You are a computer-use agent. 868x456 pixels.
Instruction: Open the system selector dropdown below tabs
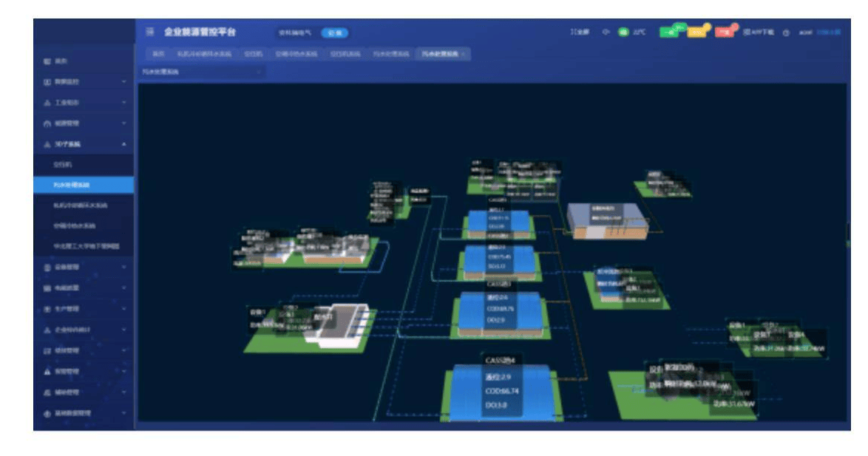(x=202, y=72)
